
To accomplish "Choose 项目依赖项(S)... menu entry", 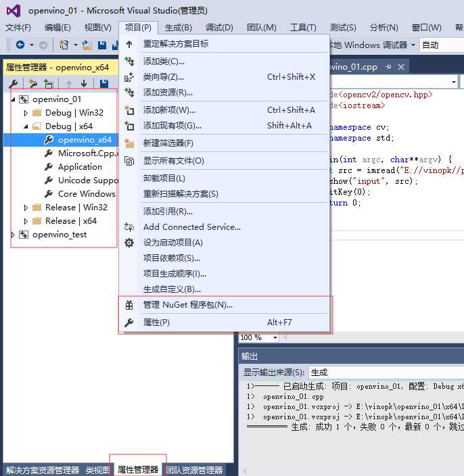I will 224,258.
